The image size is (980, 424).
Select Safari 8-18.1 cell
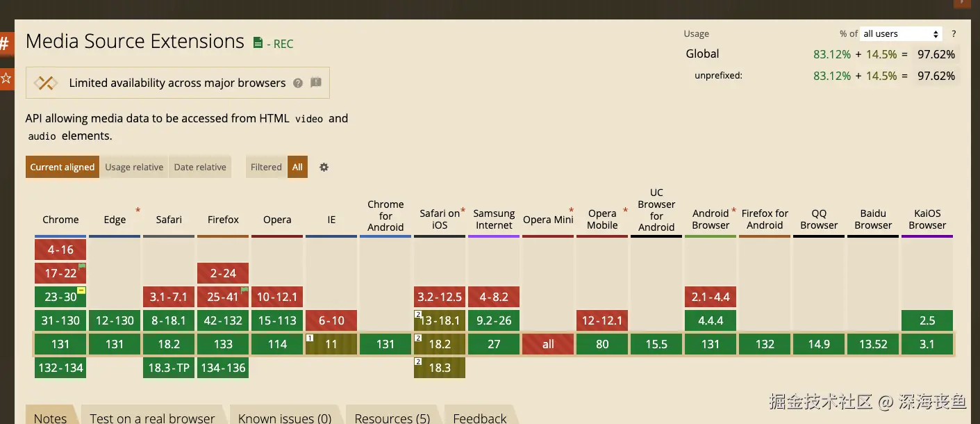pos(169,320)
